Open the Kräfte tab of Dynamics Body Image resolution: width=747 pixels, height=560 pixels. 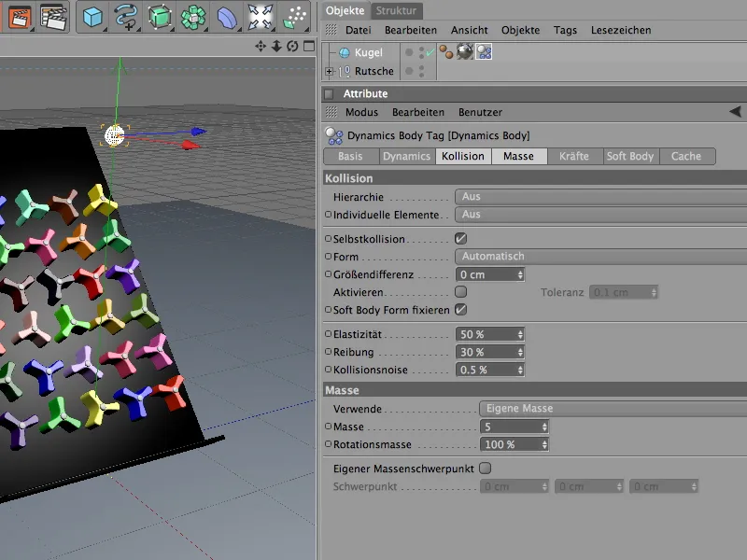(573, 157)
